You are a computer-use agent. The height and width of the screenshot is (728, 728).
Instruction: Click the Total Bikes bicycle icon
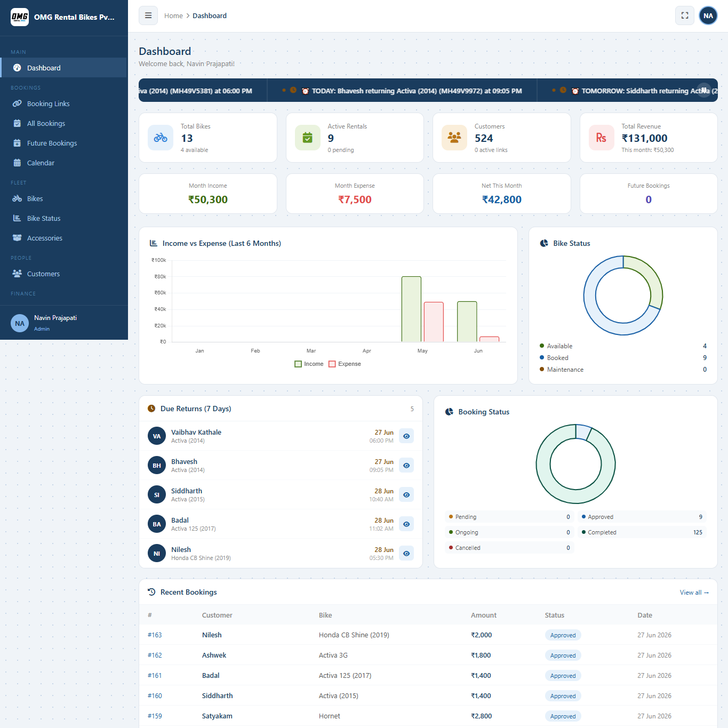tap(161, 138)
